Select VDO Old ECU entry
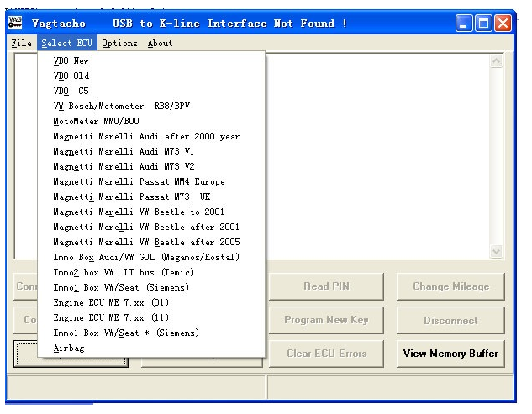The height and width of the screenshot is (414, 532). point(71,76)
